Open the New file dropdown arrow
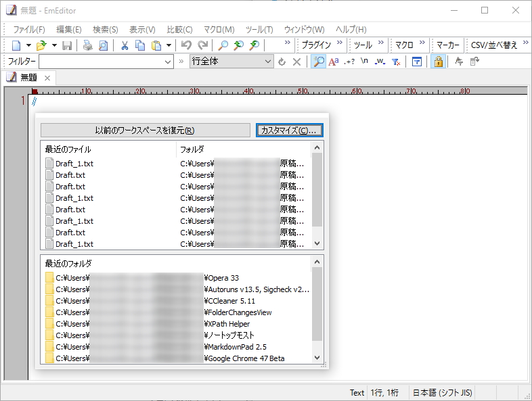The height and width of the screenshot is (401, 532). pyautogui.click(x=28, y=45)
